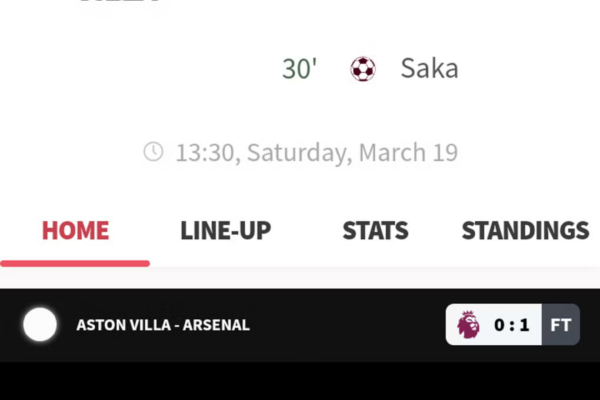Click the soccer ball goal icon
Viewport: 600px width, 400px height.
pos(363,69)
